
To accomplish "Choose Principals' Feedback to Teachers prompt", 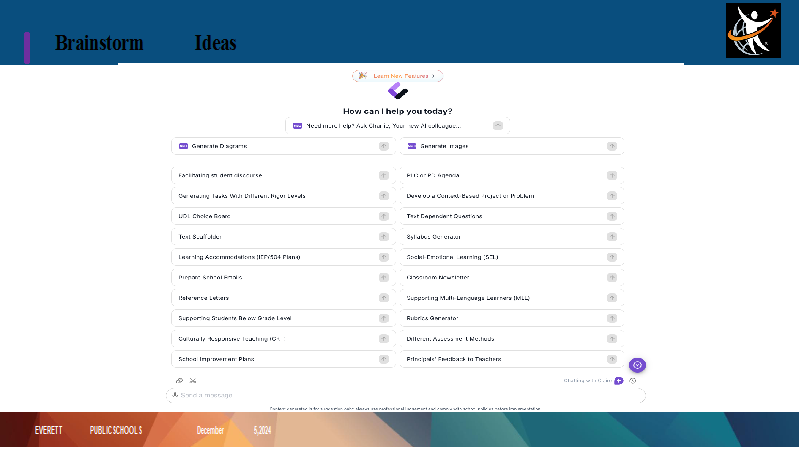I will click(511, 359).
